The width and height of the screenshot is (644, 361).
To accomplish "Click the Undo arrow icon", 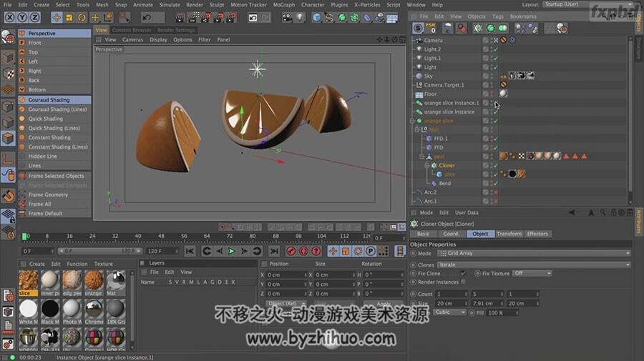I will click(147, 18).
